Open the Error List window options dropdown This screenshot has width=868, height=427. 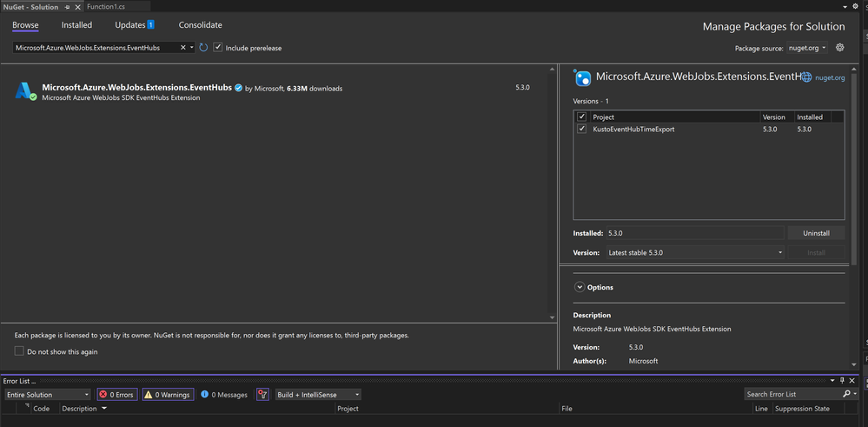832,381
